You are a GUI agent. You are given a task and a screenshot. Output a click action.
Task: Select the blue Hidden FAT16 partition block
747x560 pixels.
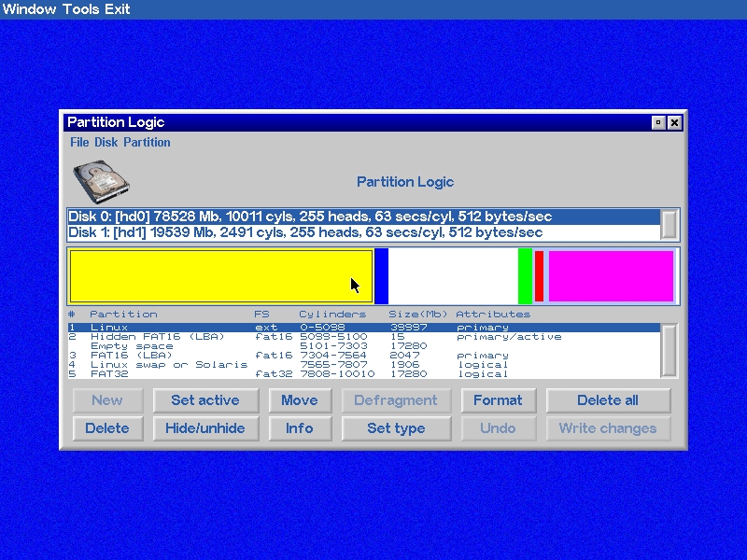point(382,276)
